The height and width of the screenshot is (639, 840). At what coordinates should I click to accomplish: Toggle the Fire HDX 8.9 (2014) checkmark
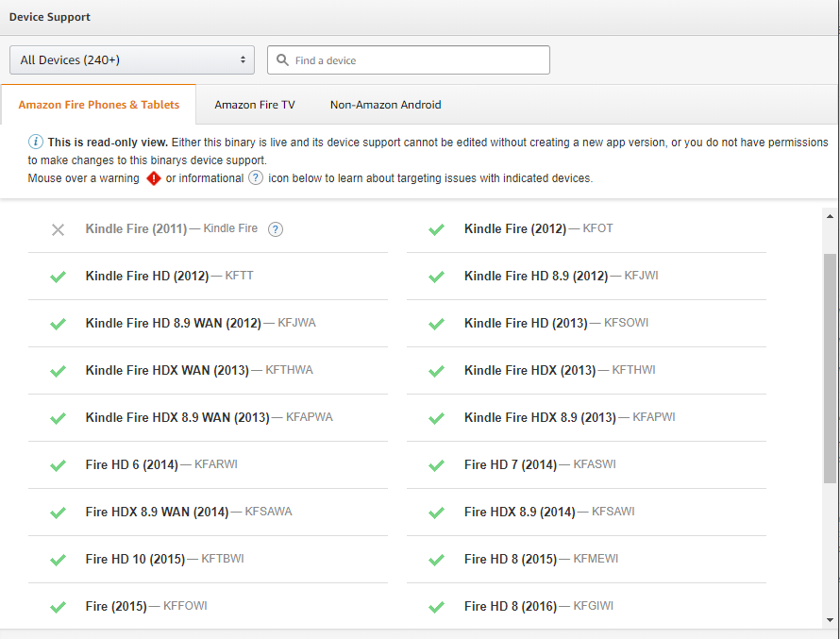[436, 513]
